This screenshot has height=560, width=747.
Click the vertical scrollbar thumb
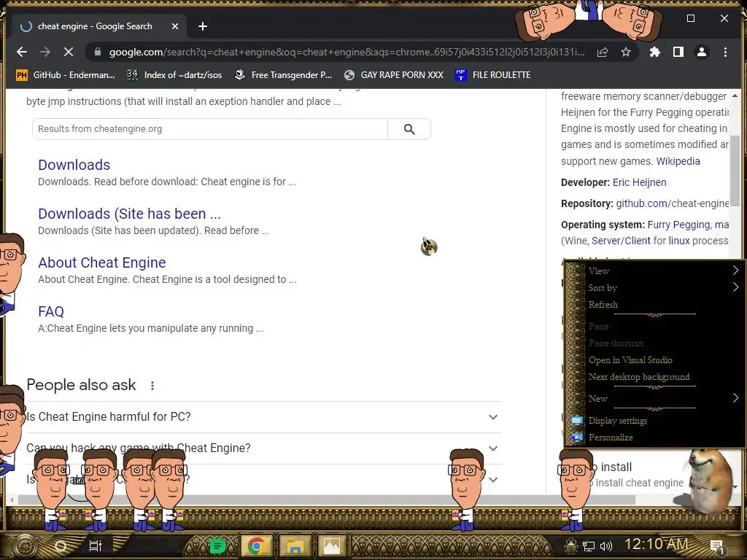pyautogui.click(x=735, y=169)
